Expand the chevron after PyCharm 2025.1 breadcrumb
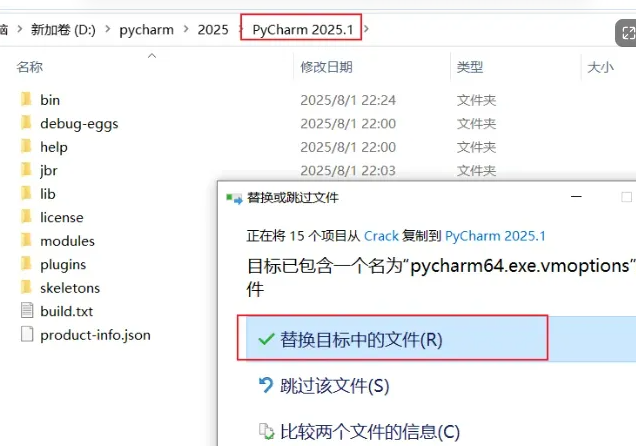This screenshot has height=446, width=636. click(366, 29)
